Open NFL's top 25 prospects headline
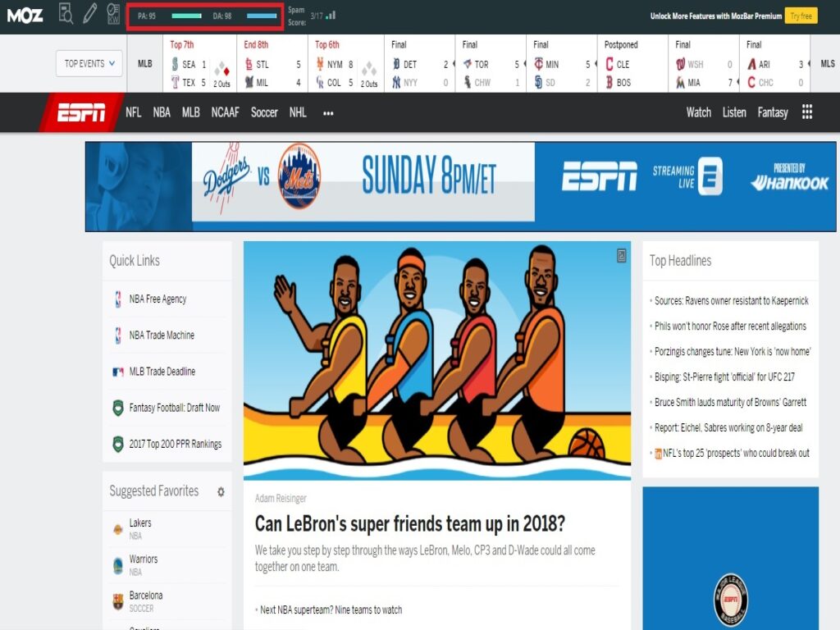 pyautogui.click(x=736, y=453)
